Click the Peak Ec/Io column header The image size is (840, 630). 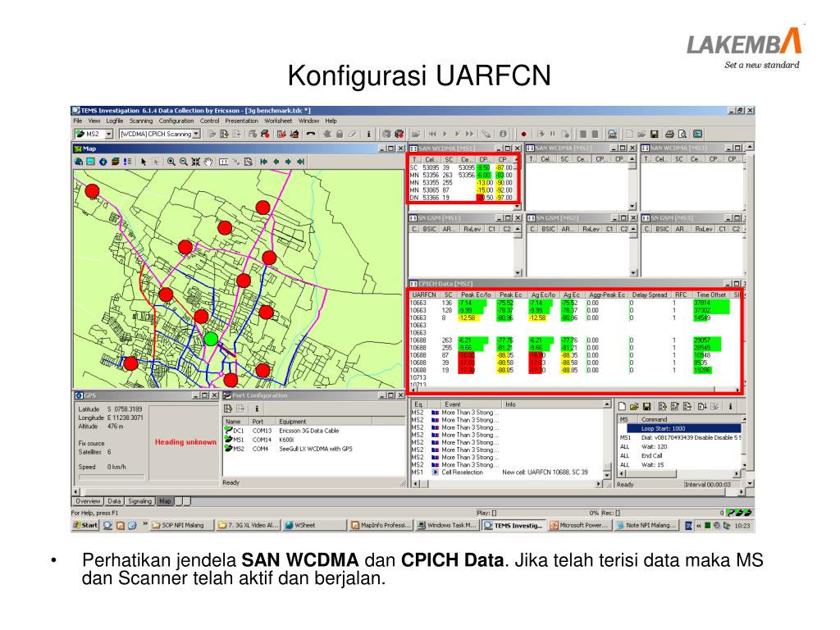476,294
